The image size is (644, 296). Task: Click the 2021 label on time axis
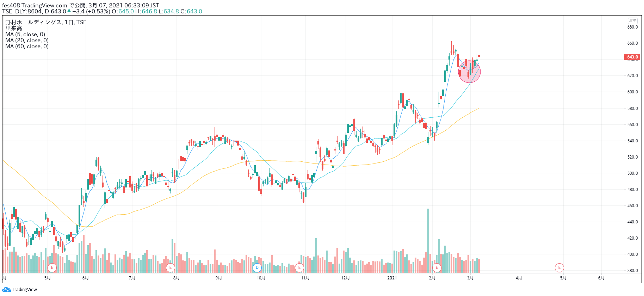tap(392, 278)
